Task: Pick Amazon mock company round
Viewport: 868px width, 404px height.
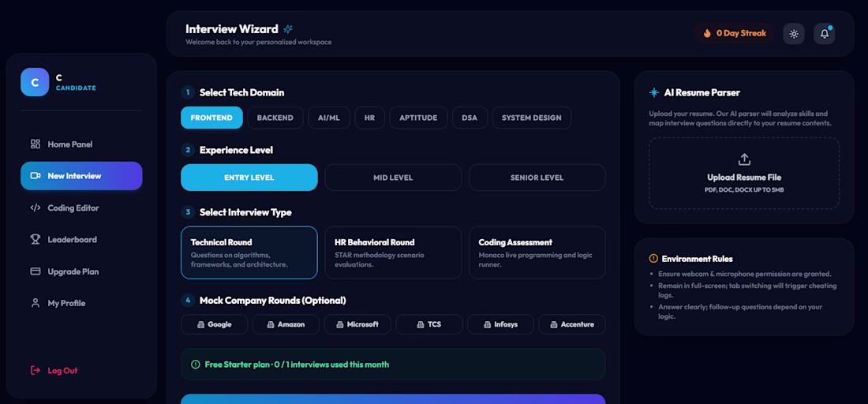Action: click(286, 325)
